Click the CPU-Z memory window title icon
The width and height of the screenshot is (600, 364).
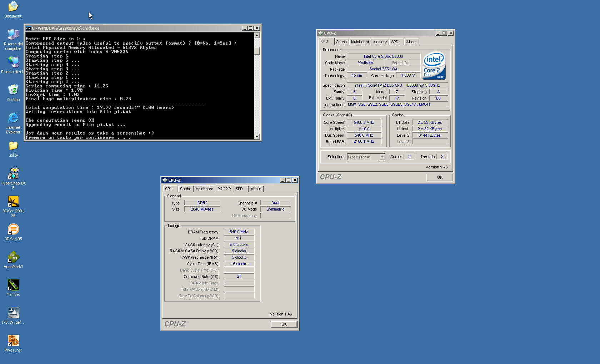[165, 180]
